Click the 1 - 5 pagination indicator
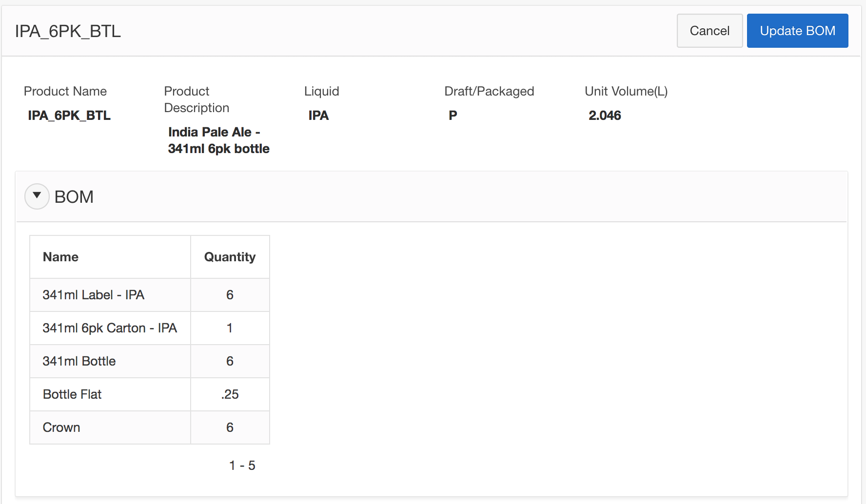The image size is (866, 504). (242, 465)
